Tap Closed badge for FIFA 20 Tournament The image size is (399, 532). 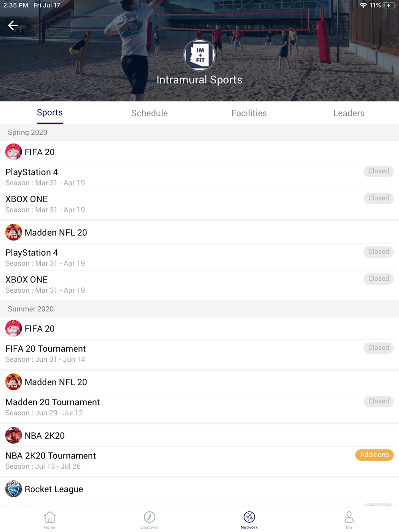pos(378,348)
